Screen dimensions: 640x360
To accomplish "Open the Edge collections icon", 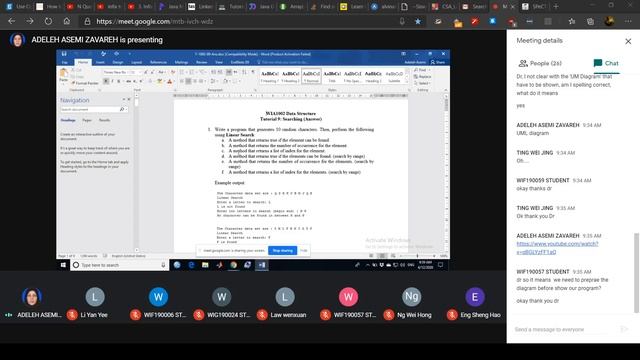I will [590, 21].
